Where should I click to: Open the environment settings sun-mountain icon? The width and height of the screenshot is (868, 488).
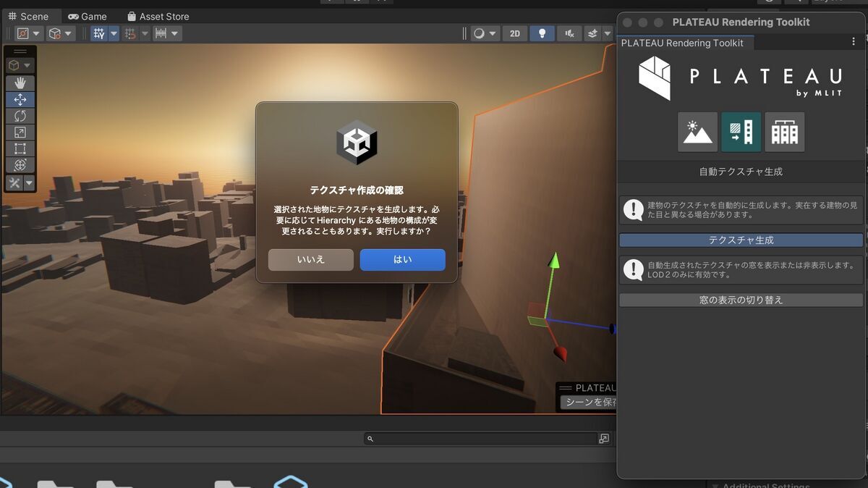click(x=698, y=132)
